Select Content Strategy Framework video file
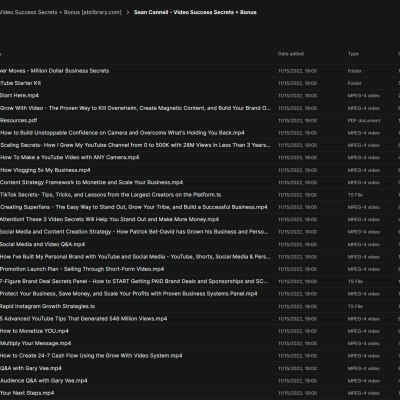 pos(91,182)
